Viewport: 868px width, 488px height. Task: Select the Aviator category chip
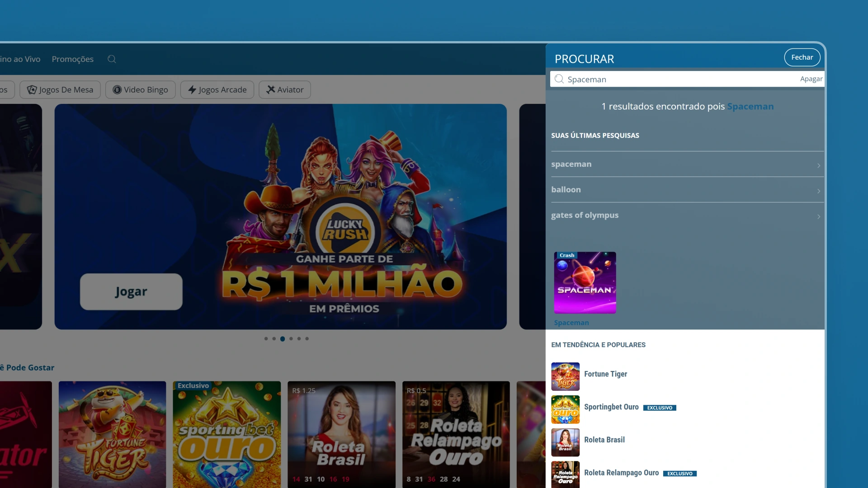(285, 89)
